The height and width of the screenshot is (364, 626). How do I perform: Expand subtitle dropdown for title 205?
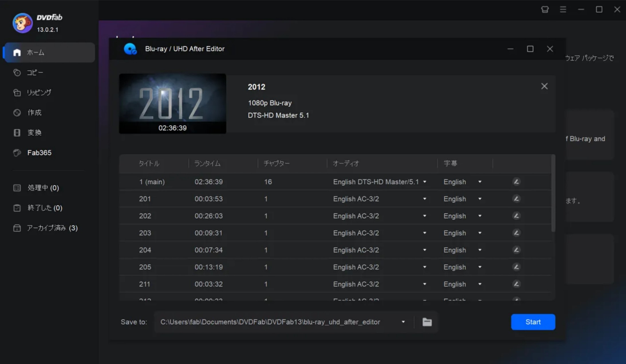(480, 267)
